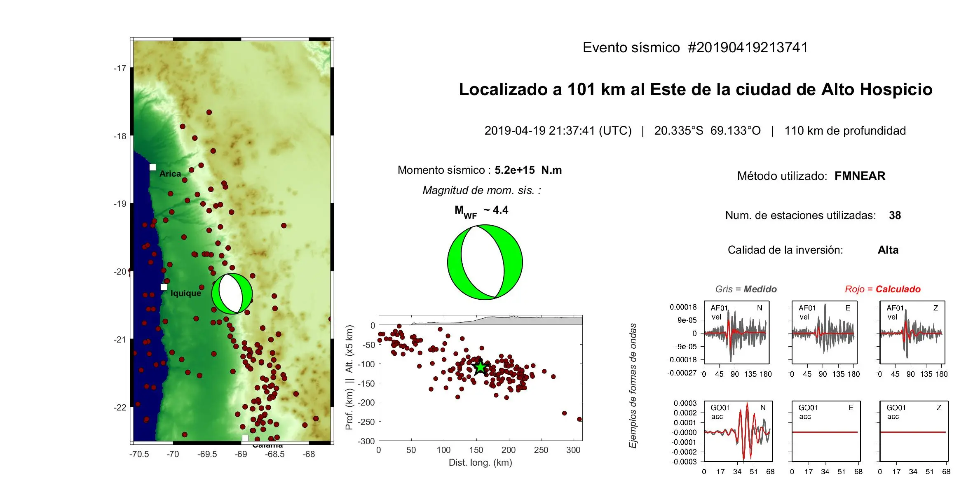Screen dimensions: 980x499
Task: Click the station count '38'
Action: tap(895, 215)
